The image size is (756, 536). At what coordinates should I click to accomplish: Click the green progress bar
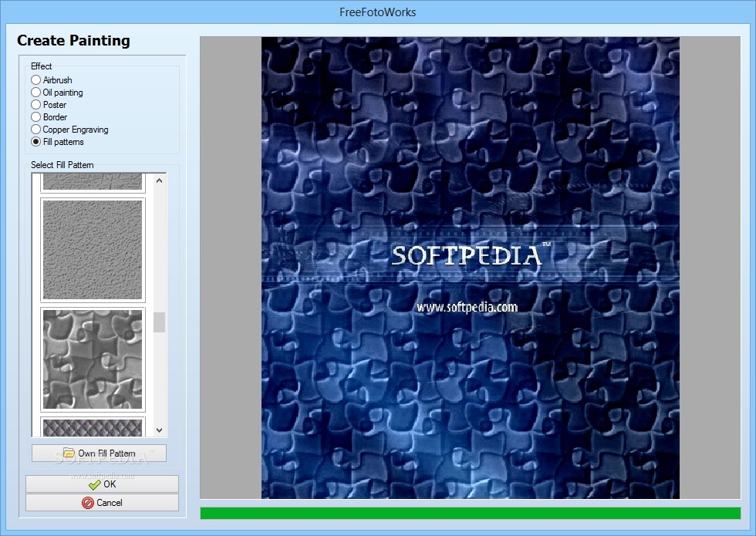click(470, 513)
